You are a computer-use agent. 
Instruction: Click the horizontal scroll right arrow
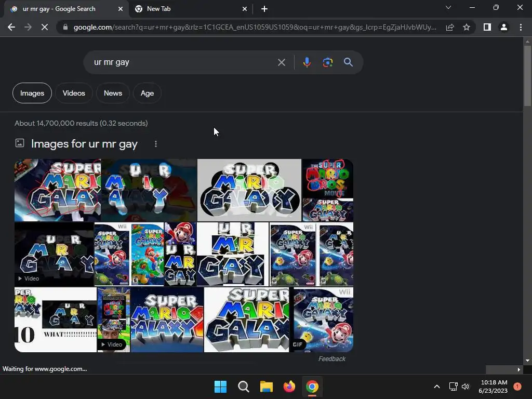pyautogui.click(x=519, y=369)
